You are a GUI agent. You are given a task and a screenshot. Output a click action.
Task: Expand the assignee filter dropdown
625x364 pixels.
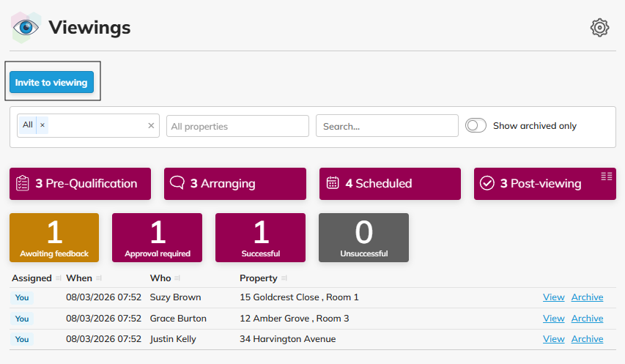pos(95,126)
